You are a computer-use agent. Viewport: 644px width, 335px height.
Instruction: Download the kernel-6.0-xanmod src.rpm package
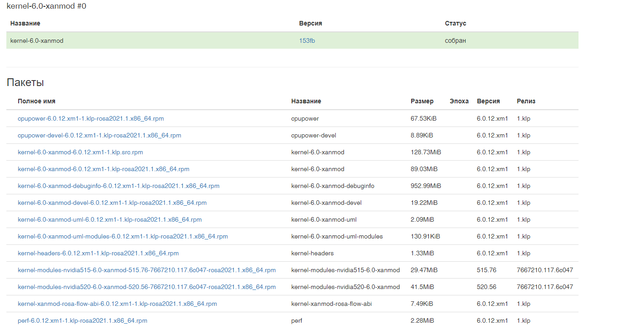point(80,152)
